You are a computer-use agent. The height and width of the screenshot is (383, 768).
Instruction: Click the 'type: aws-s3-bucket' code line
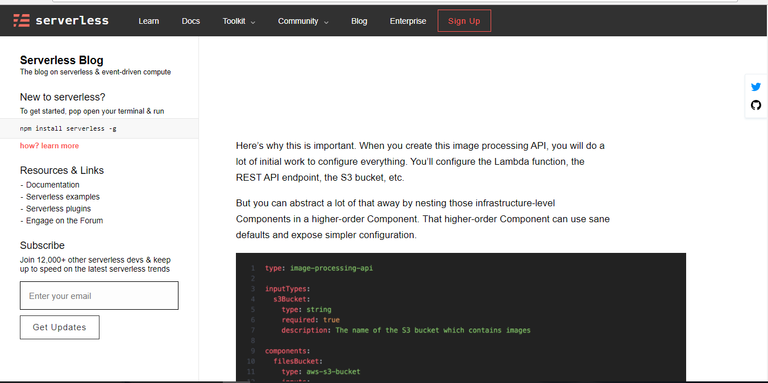321,371
